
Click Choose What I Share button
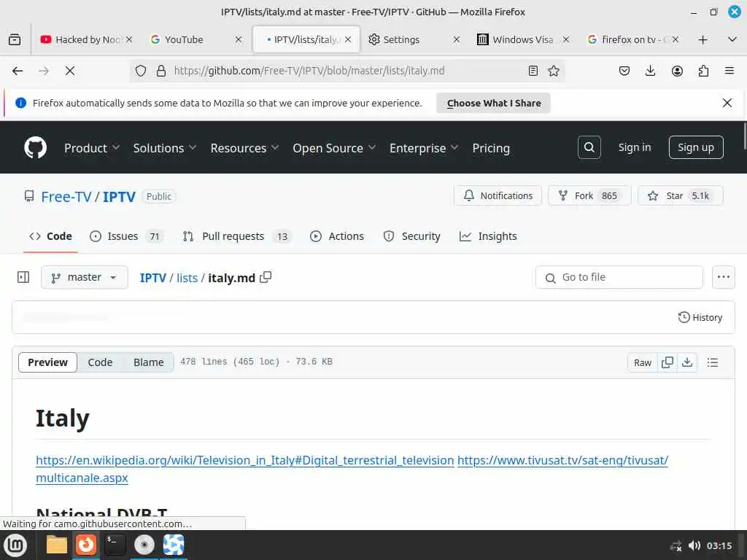(x=494, y=103)
